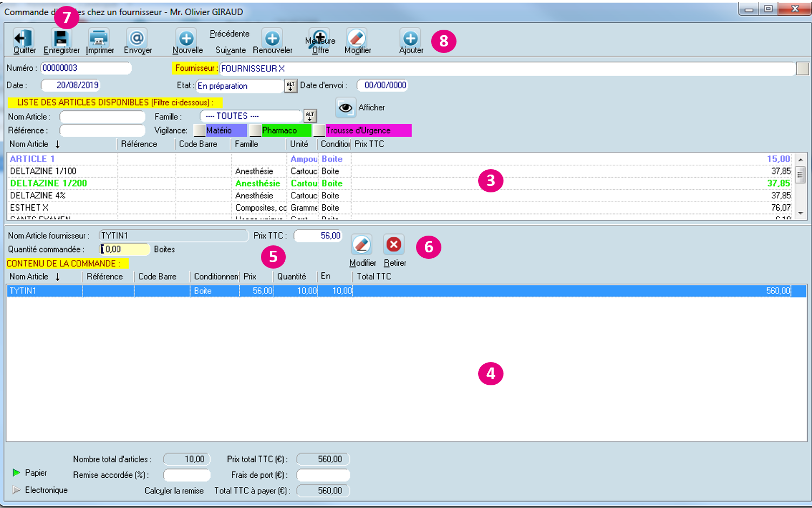Image resolution: width=812 pixels, height=508 pixels.
Task: Click the Prix TTC column header
Action: click(x=370, y=144)
